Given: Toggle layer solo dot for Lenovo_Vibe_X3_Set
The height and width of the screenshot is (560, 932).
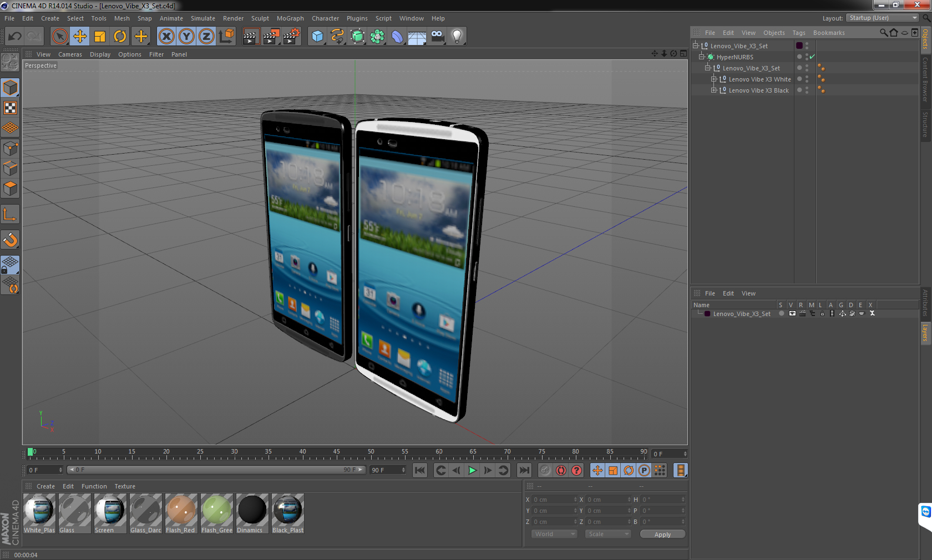Looking at the screenshot, I should coord(781,313).
